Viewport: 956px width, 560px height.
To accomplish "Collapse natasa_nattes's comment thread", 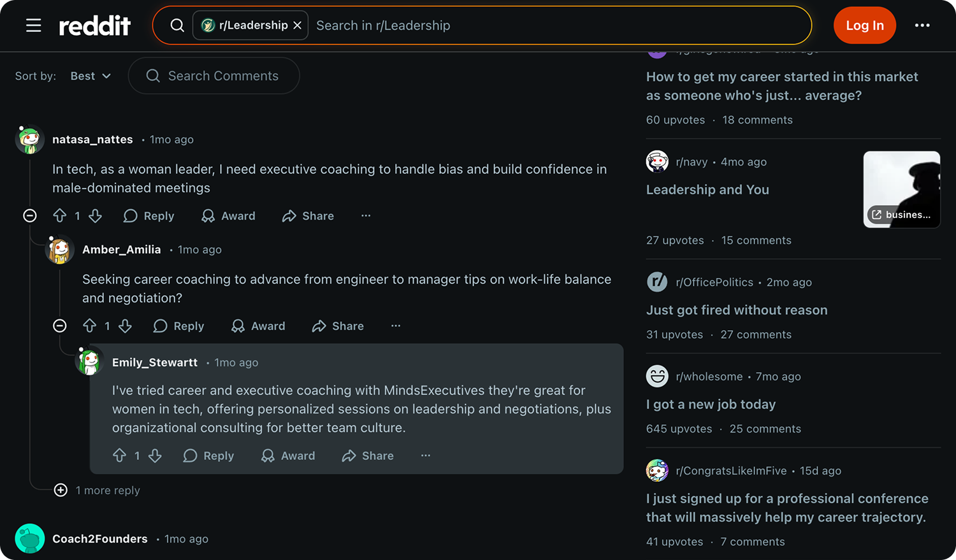I will point(30,216).
